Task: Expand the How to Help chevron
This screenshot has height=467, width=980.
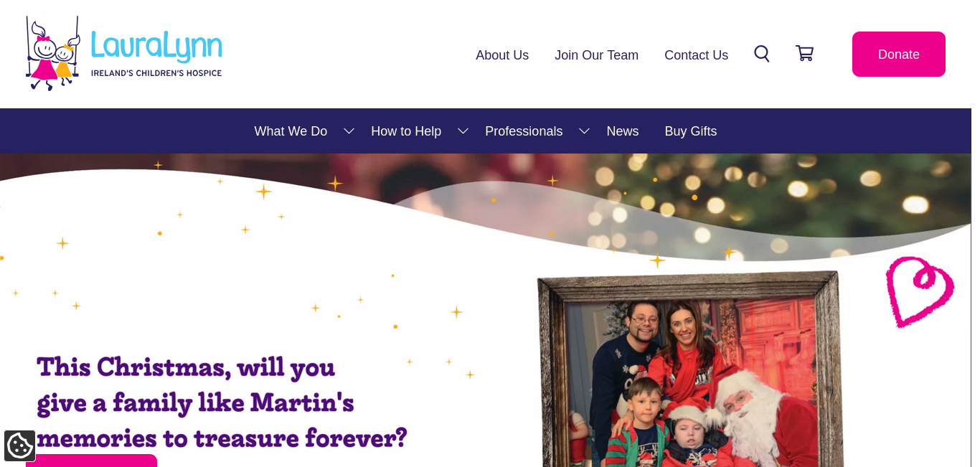Action: 463,131
